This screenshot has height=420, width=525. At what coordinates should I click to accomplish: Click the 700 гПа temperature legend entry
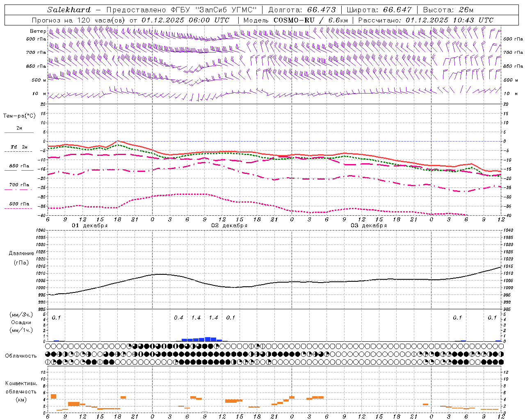pyautogui.click(x=19, y=185)
